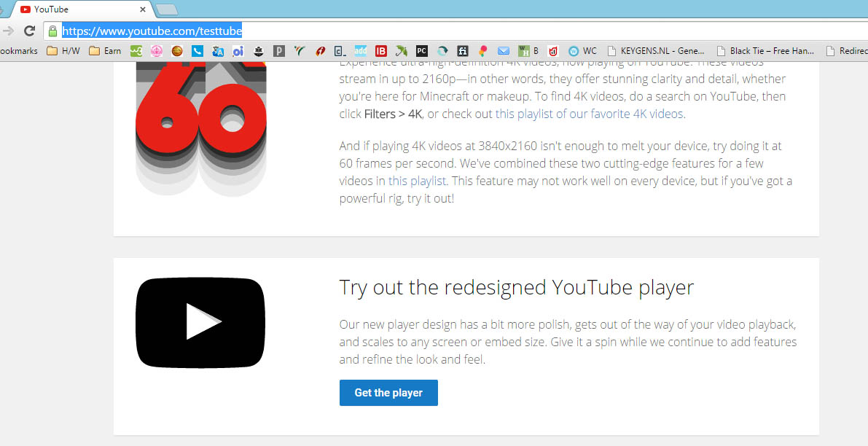The width and height of the screenshot is (868, 446).
Task: Go forward with the arrow button
Action: click(8, 31)
